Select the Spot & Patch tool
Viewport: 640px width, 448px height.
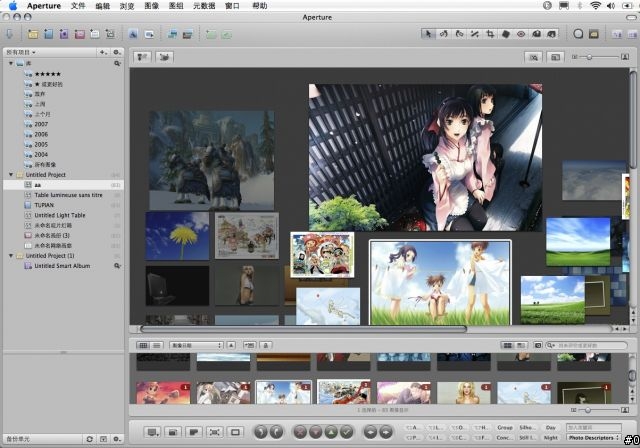pyautogui.click(x=506, y=34)
